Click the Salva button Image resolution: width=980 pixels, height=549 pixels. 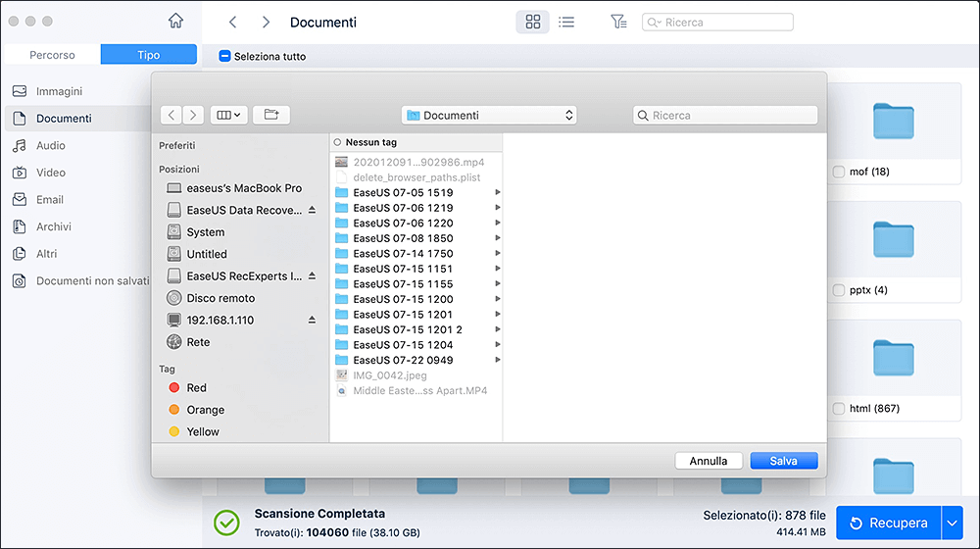coord(784,461)
